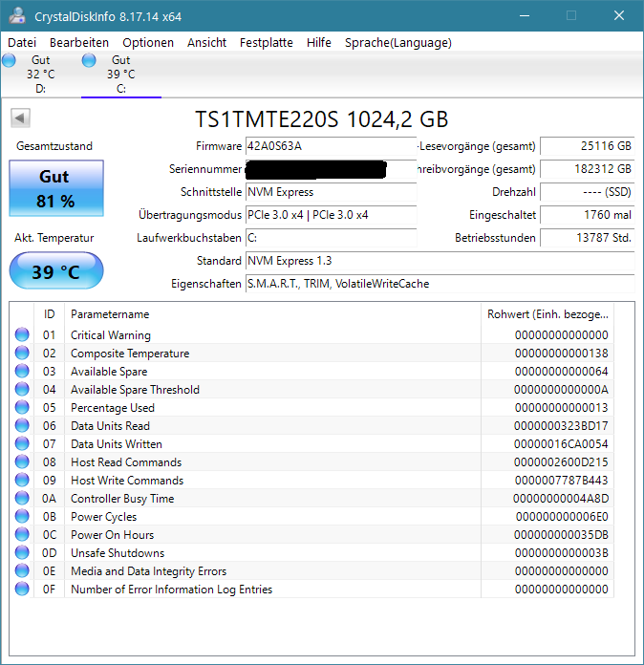Switch to the C: drive tab

[x=121, y=75]
